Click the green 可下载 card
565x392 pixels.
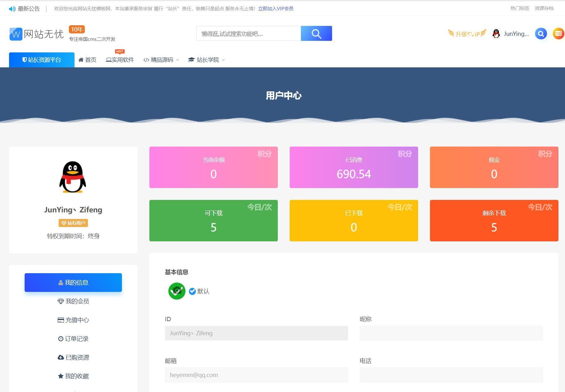click(x=214, y=221)
